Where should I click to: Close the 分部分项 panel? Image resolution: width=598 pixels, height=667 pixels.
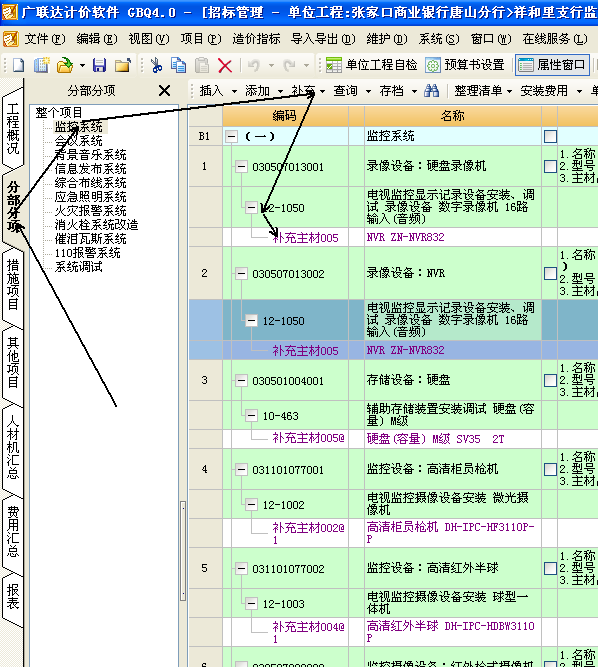pos(164,90)
